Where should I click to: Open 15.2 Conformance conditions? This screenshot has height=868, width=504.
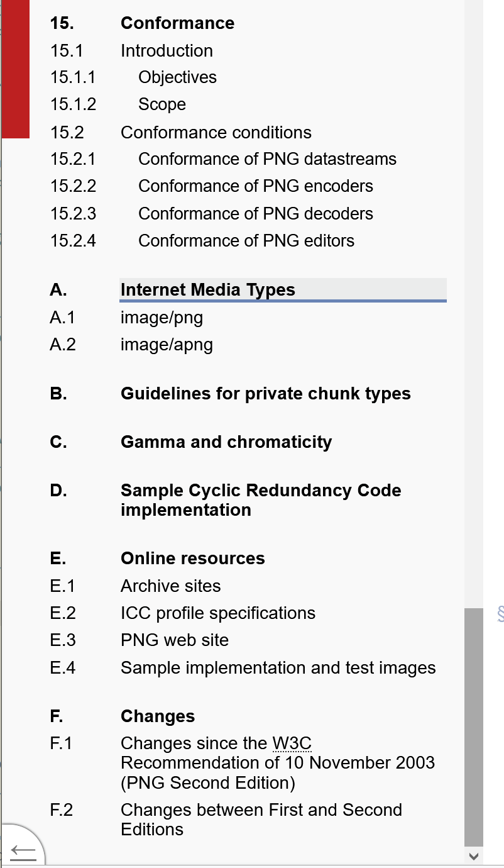coord(216,133)
